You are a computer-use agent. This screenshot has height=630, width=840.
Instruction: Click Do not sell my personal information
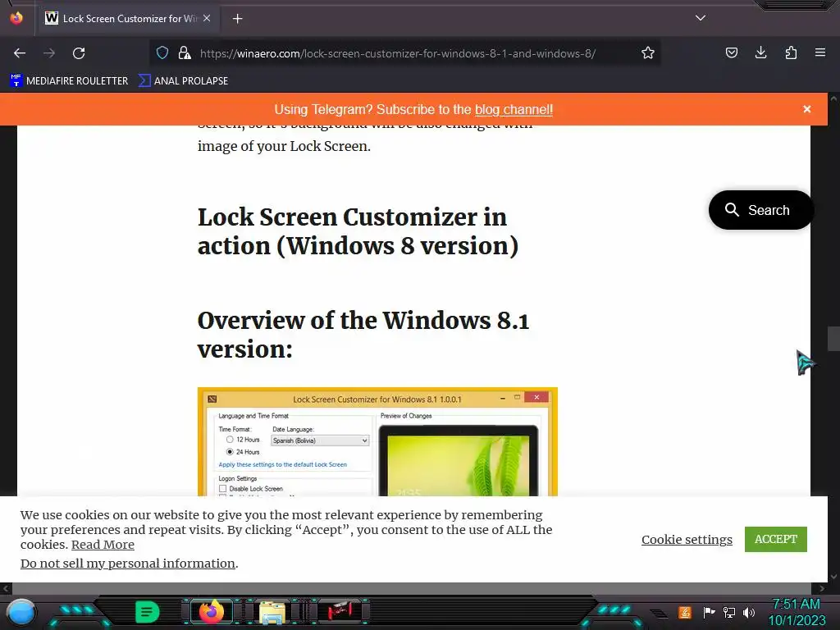click(127, 563)
